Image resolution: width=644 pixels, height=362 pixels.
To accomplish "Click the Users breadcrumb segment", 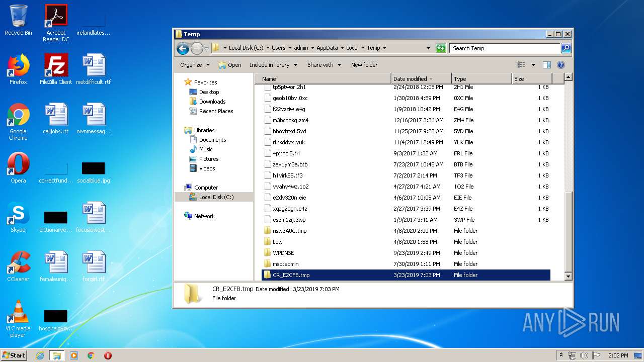I will 278,48.
